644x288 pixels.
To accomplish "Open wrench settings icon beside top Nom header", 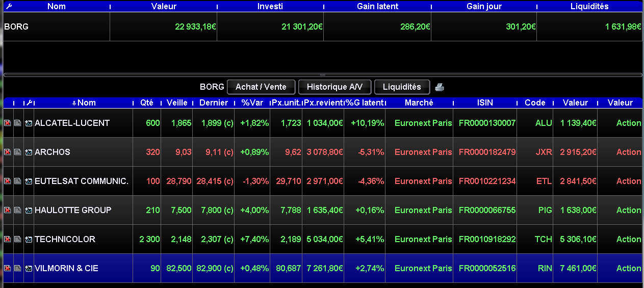I will [9, 7].
